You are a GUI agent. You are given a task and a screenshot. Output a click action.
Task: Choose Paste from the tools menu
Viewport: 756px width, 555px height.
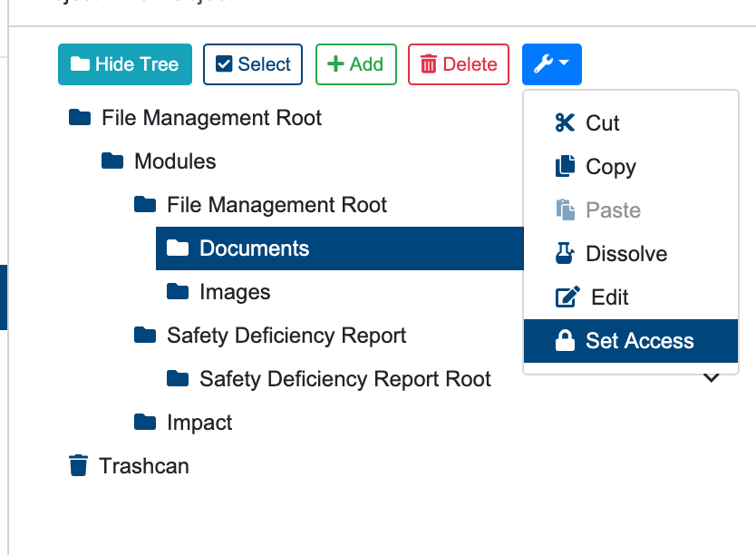(631, 210)
